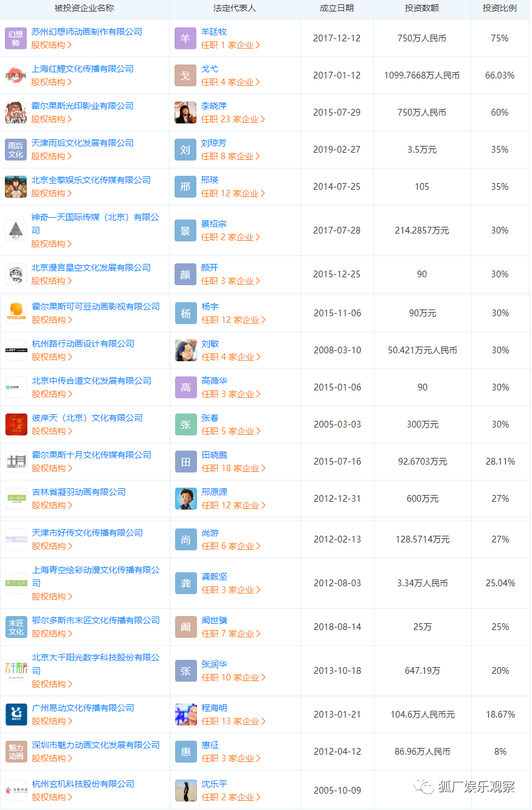Click the 杭州玄机科技股份有限公司 logo
Image resolution: width=532 pixels, height=810 pixels.
tap(16, 791)
